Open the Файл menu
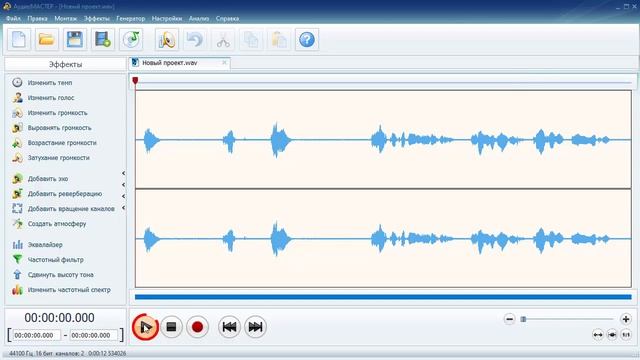This screenshot has width=640, height=360. (x=13, y=18)
